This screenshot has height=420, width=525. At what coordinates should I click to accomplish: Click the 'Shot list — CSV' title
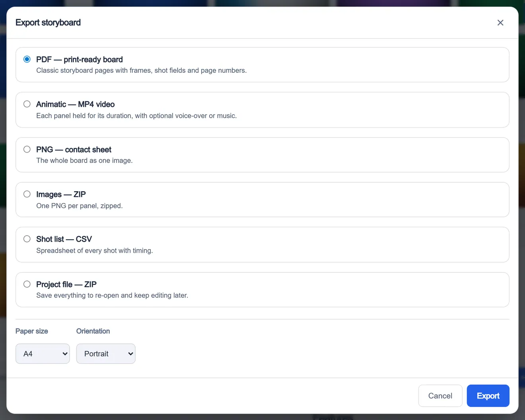64,239
